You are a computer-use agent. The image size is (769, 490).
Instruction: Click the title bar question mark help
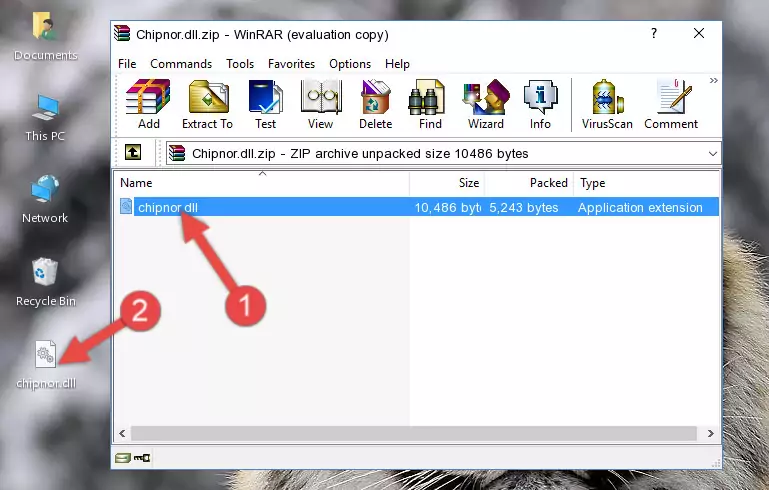click(654, 33)
